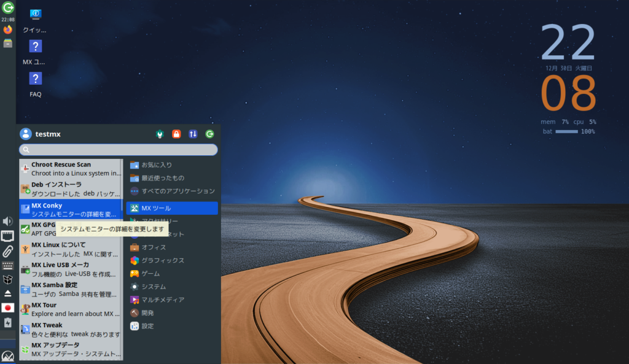Open the グラフィックス category

coord(162,260)
